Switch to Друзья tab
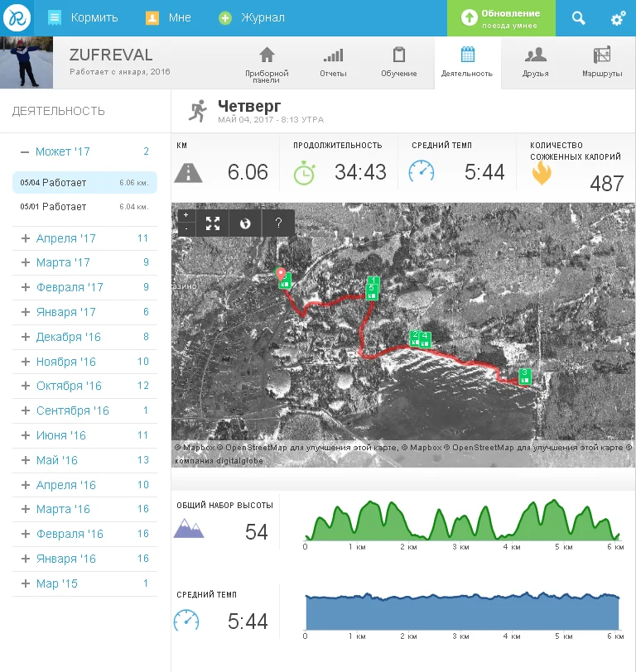The image size is (636, 672). pyautogui.click(x=536, y=63)
